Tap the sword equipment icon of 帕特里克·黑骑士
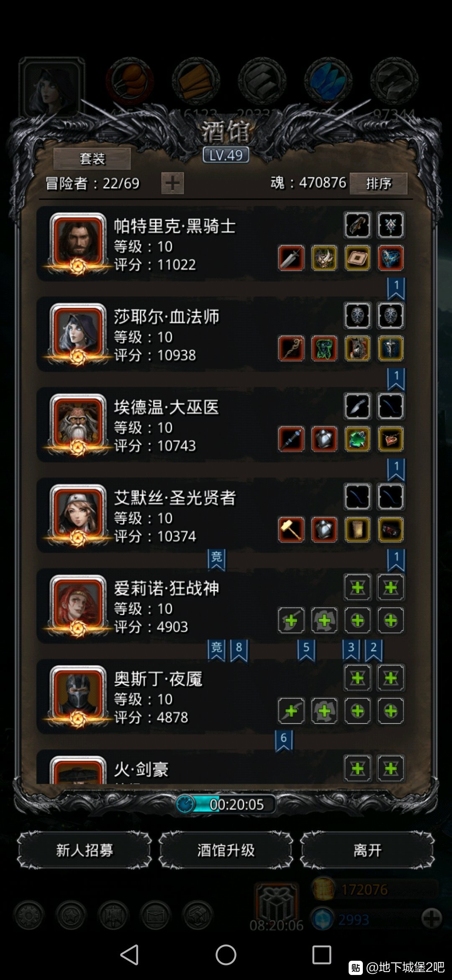Image resolution: width=452 pixels, height=980 pixels. click(291, 258)
